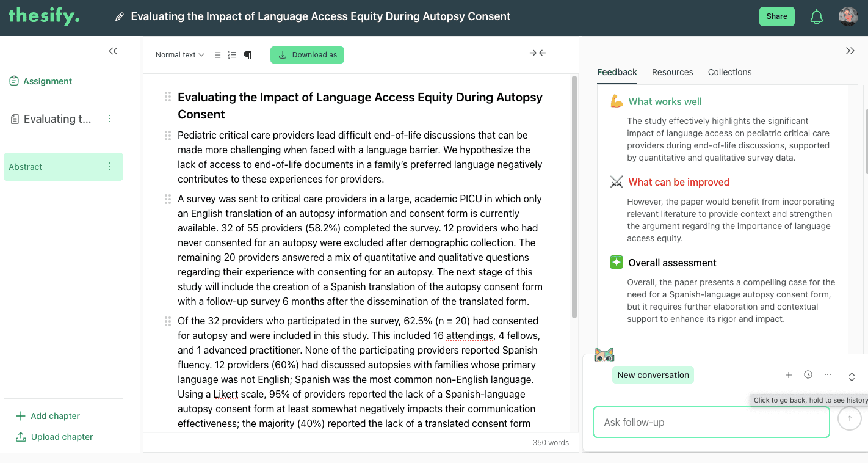Click the document title in the header bar
868x463 pixels.
click(320, 17)
